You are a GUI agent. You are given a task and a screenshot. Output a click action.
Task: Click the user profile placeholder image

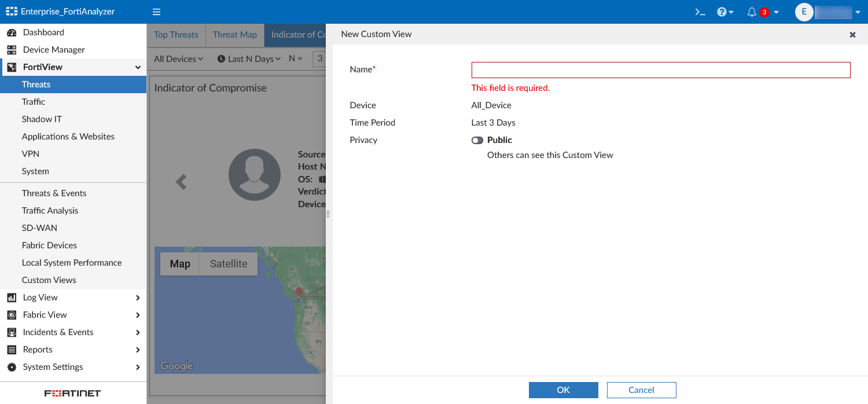point(255,175)
